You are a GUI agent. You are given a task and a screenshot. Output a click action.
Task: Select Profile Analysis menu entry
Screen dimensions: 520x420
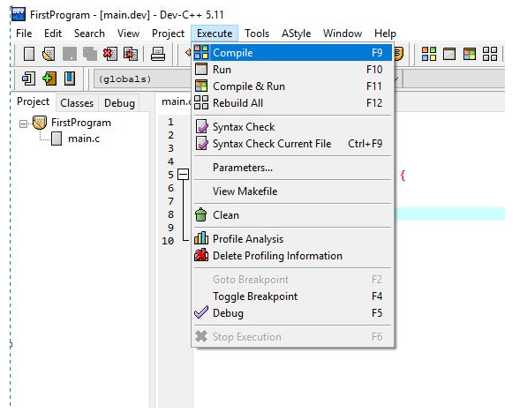293,239
